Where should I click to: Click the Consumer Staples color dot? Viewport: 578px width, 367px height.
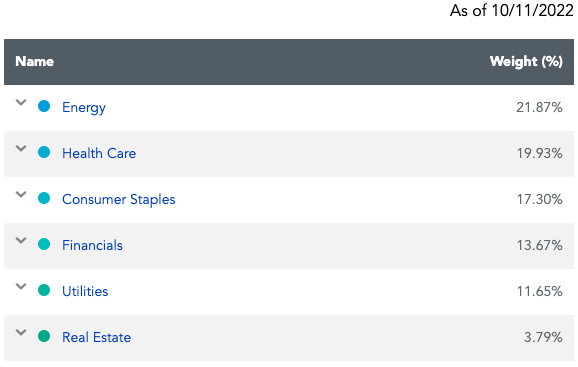point(44,198)
